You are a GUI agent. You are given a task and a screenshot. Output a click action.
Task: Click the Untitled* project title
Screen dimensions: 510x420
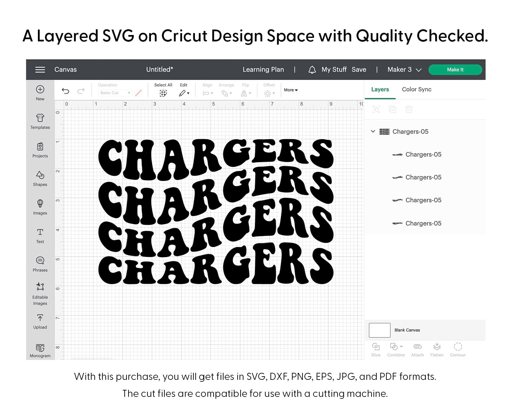[160, 70]
